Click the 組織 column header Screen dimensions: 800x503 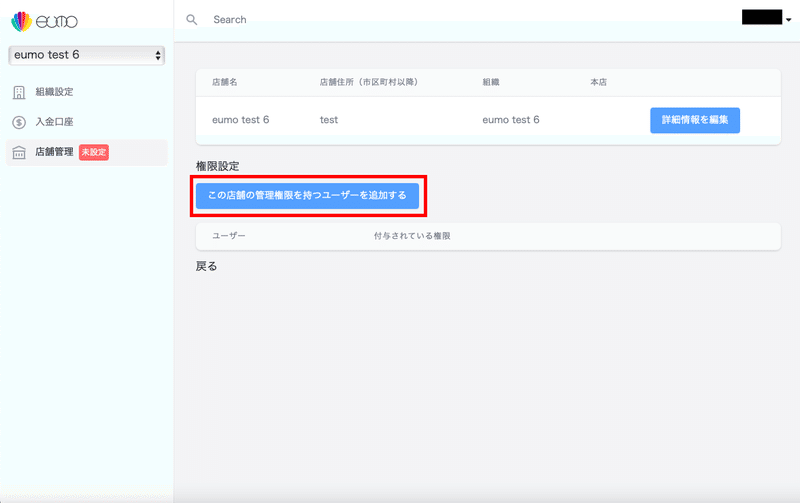[491, 82]
